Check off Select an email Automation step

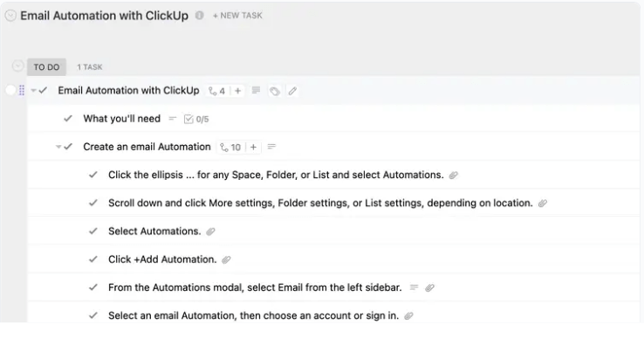tap(93, 315)
